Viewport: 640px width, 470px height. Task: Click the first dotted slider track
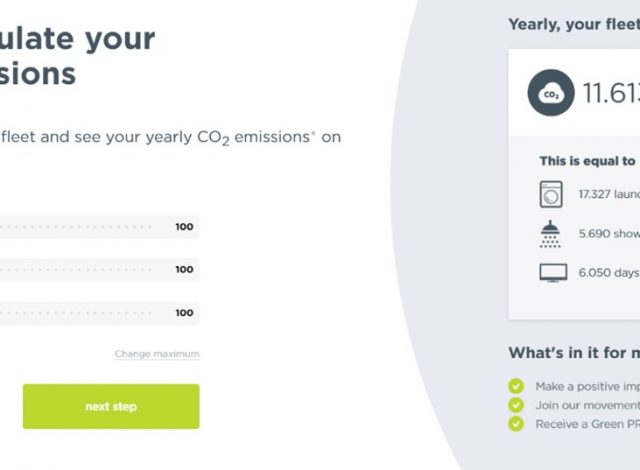(x=76, y=226)
